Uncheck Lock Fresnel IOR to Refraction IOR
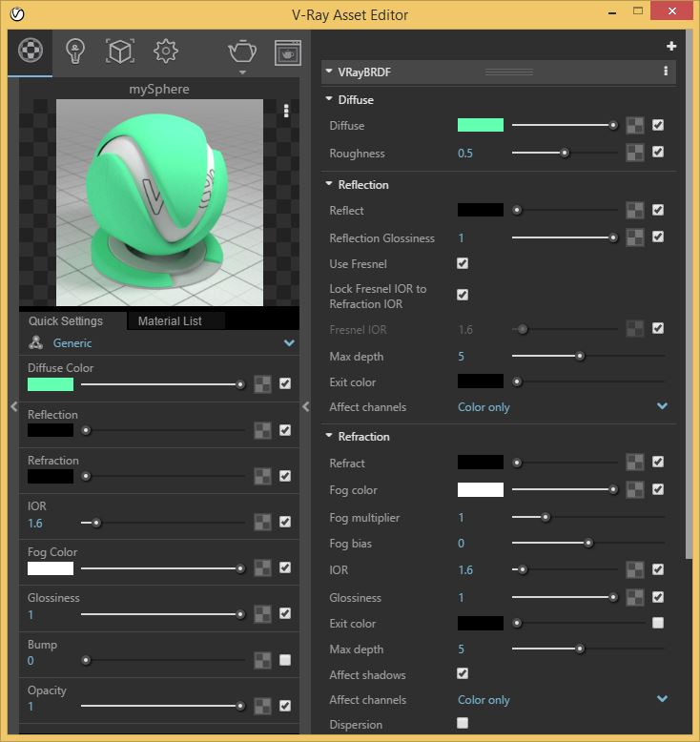 point(463,295)
